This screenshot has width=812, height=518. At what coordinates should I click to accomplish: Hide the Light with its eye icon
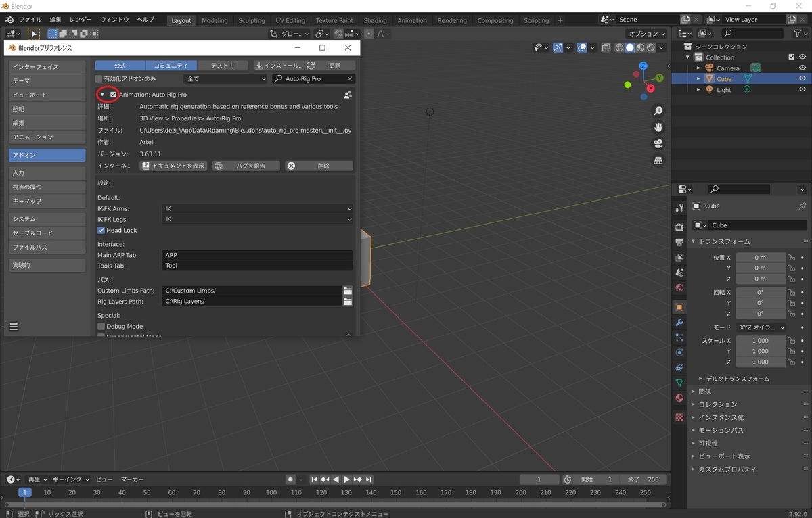pyautogui.click(x=803, y=89)
